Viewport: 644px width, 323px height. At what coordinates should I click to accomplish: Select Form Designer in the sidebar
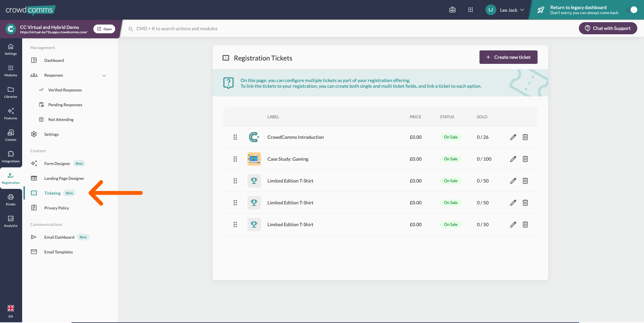coord(57,164)
